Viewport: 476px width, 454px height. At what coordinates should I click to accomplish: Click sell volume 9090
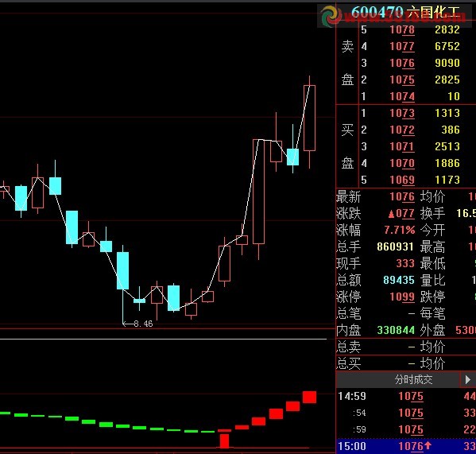[447, 63]
